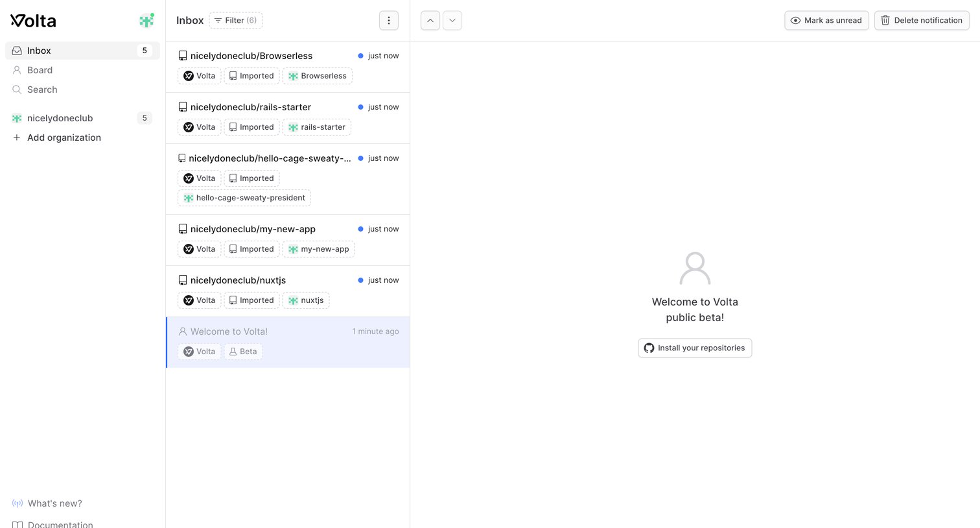980x528 pixels.
Task: Click Imported tag in Browserless row
Action: click(251, 76)
